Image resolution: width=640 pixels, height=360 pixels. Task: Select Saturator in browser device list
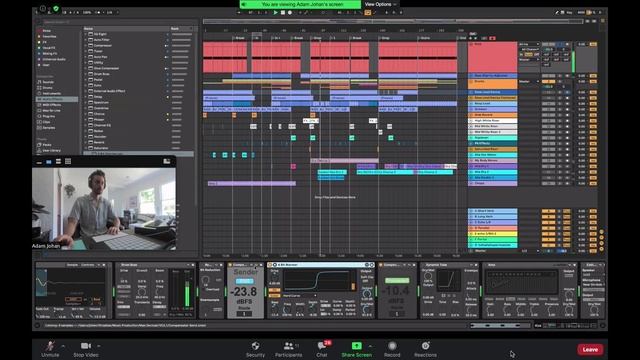coord(101,148)
